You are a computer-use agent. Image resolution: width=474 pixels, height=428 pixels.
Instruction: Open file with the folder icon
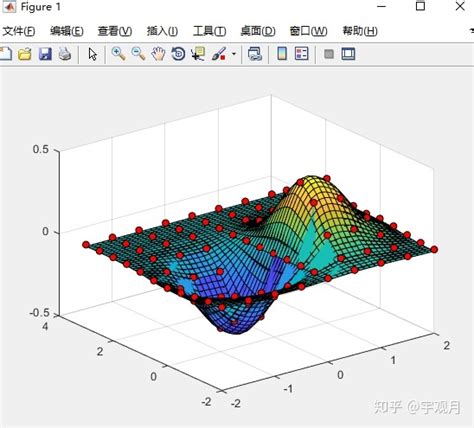25,54
